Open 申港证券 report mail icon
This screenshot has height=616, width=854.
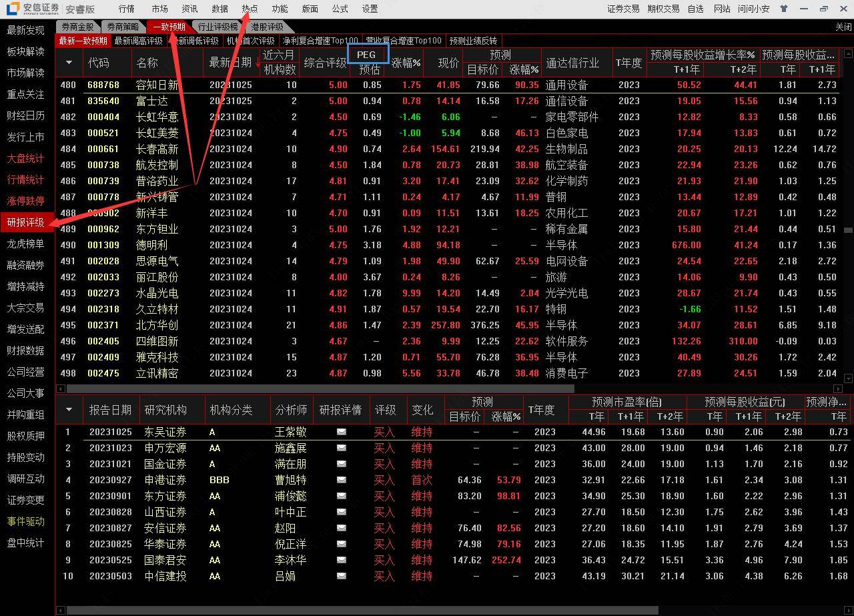pos(341,480)
